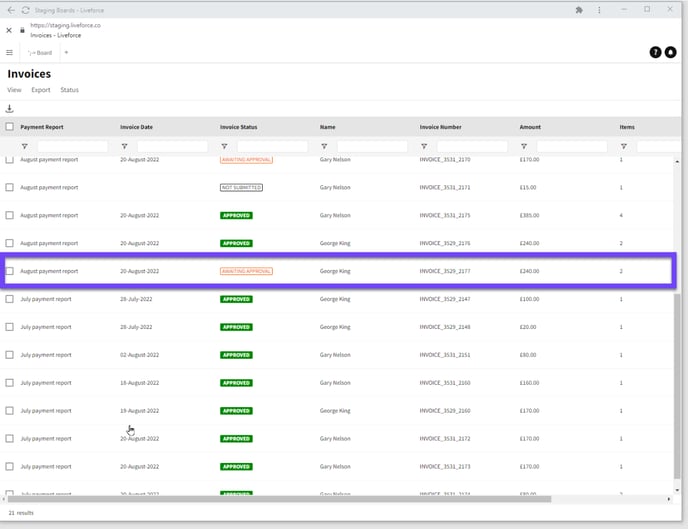Viewport: 688px width, 529px height.
Task: Focus the Name filter text box
Action: (x=372, y=146)
